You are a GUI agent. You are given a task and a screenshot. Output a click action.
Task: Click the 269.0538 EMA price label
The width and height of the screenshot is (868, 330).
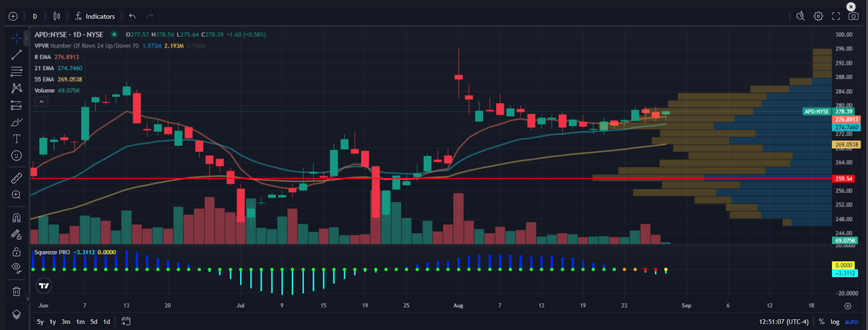(846, 145)
